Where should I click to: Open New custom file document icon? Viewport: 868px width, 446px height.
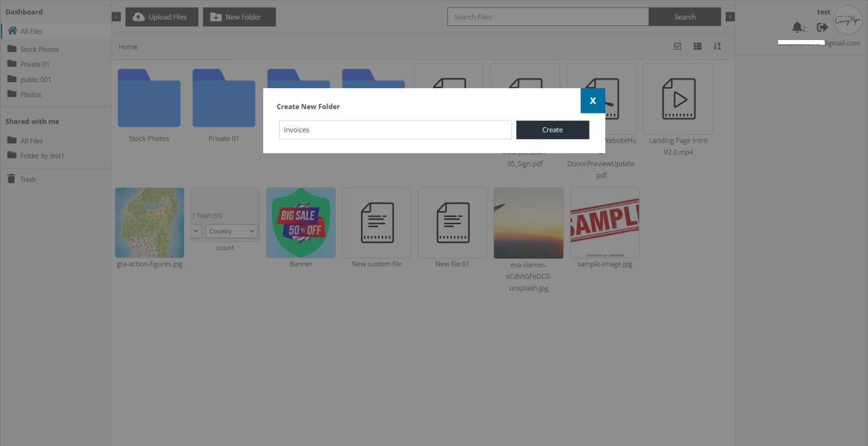click(377, 223)
